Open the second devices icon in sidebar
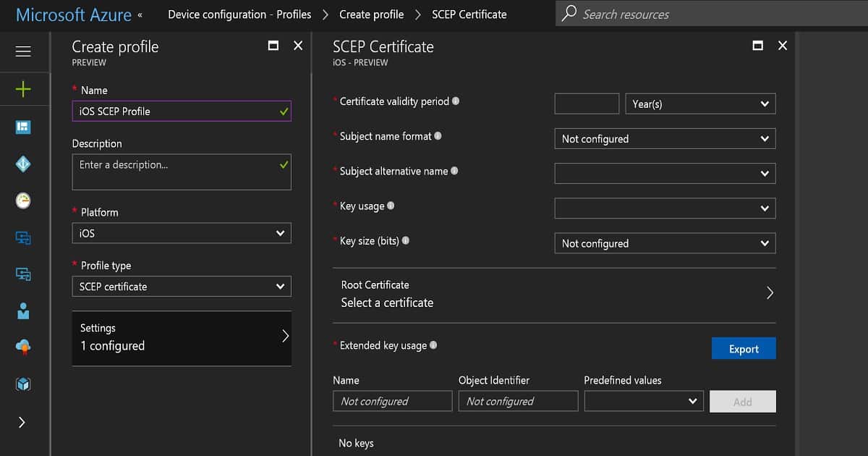The image size is (868, 456). pyautogui.click(x=23, y=274)
